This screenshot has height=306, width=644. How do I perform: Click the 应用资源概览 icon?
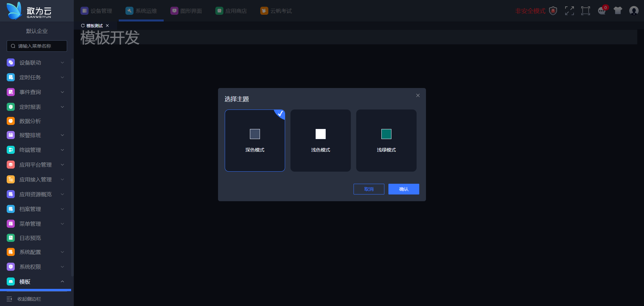(x=11, y=194)
